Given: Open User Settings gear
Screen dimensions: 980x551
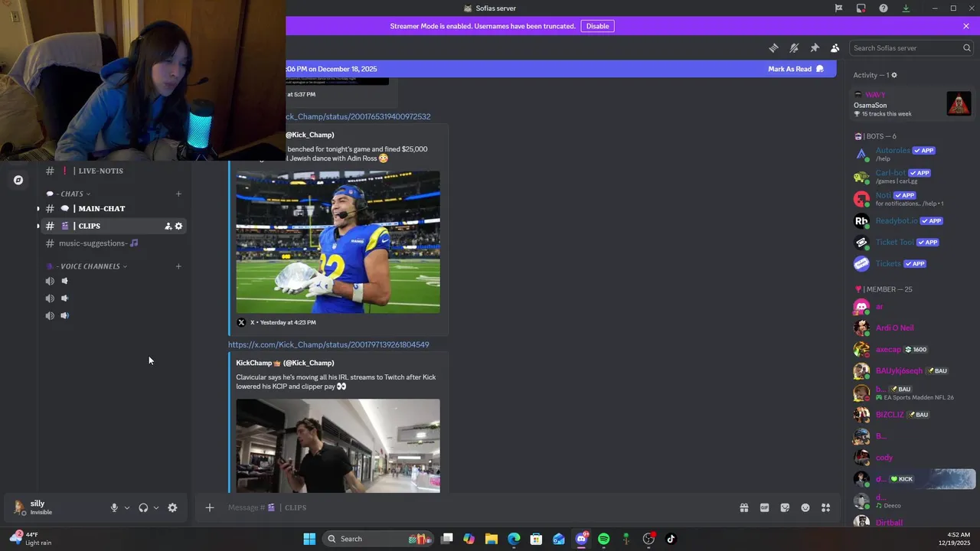Looking at the screenshot, I should 172,507.
